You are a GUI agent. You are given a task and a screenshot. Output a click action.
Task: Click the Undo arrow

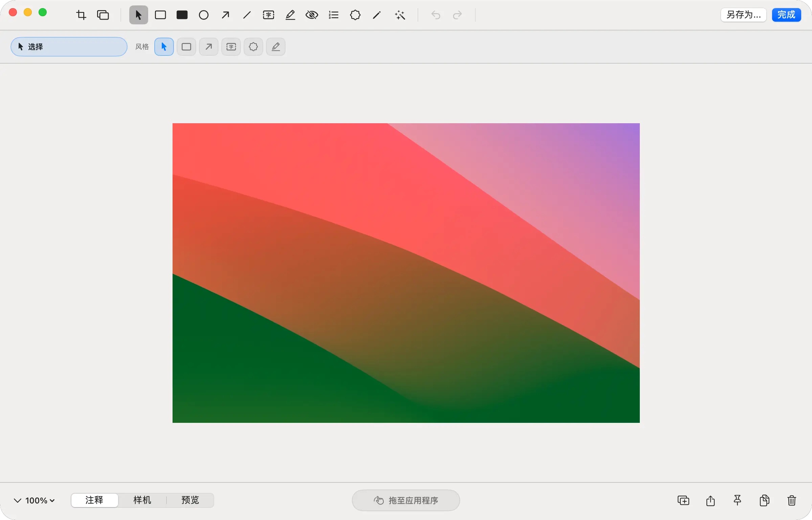436,15
